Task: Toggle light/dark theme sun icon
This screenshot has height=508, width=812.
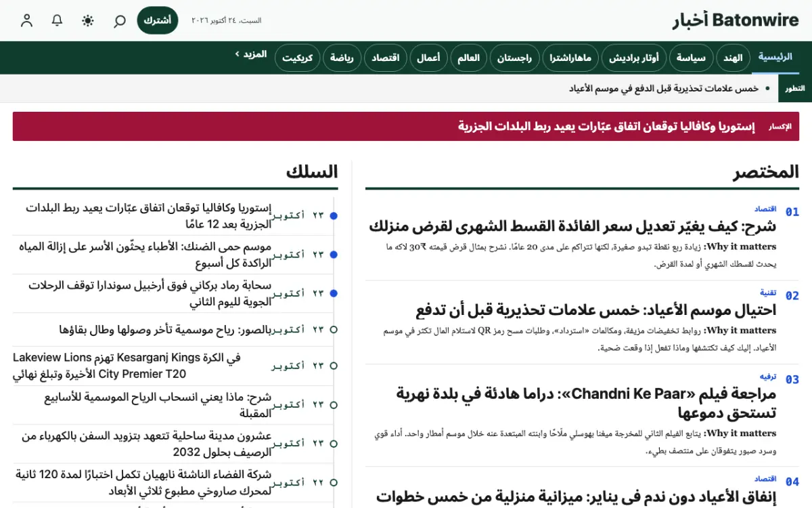Action: (x=88, y=20)
